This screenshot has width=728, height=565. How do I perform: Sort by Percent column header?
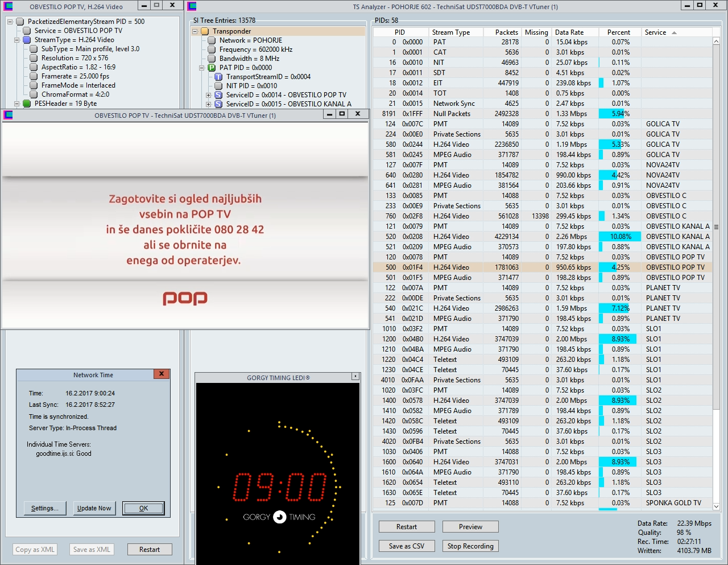click(620, 32)
